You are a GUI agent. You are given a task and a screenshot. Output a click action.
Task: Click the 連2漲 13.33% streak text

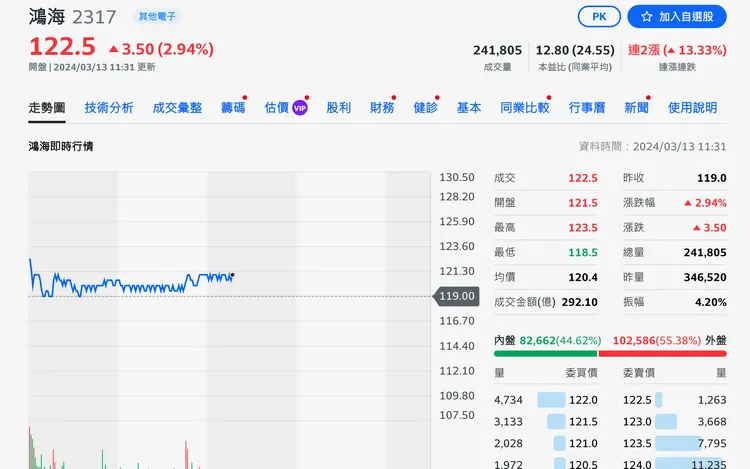[x=677, y=50]
